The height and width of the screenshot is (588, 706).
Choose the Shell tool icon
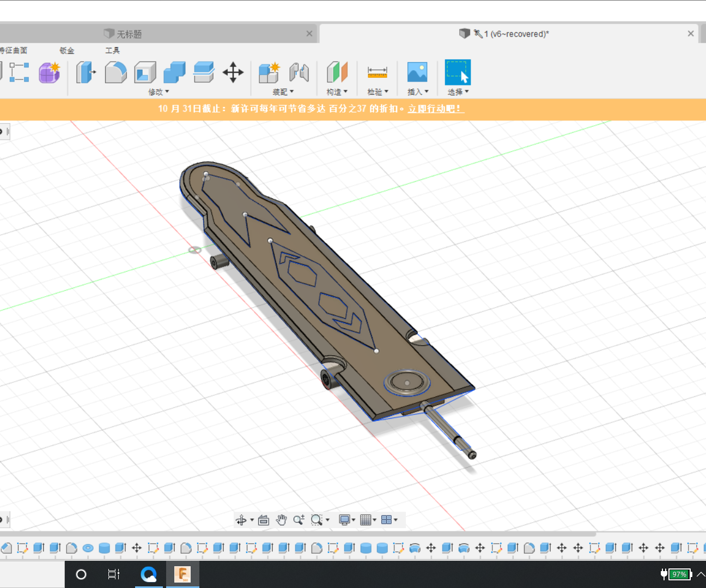click(x=145, y=72)
